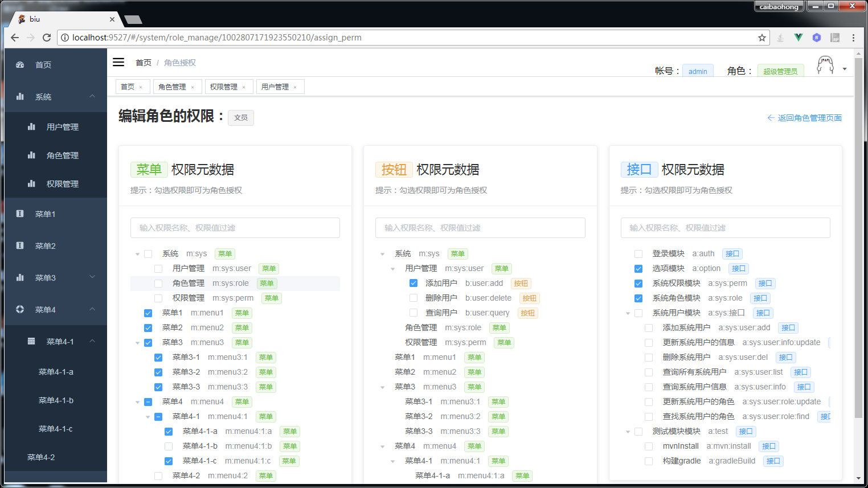Check 登录模块 a:auth interface permission
868x488 pixels.
point(638,254)
